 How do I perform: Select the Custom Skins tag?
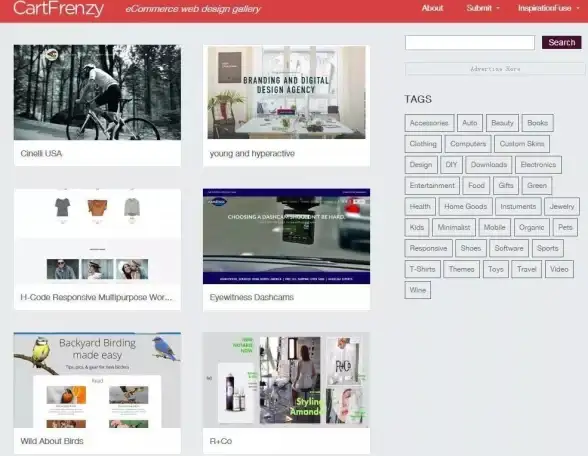coord(522,144)
